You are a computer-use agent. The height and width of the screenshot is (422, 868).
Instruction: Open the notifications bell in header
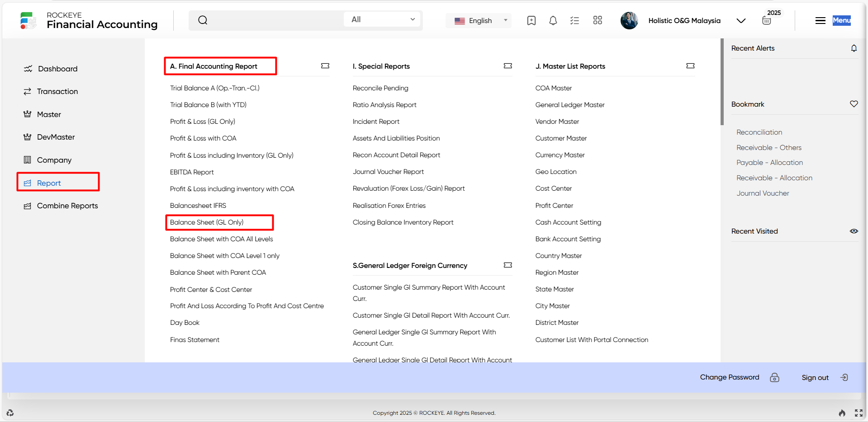click(553, 20)
